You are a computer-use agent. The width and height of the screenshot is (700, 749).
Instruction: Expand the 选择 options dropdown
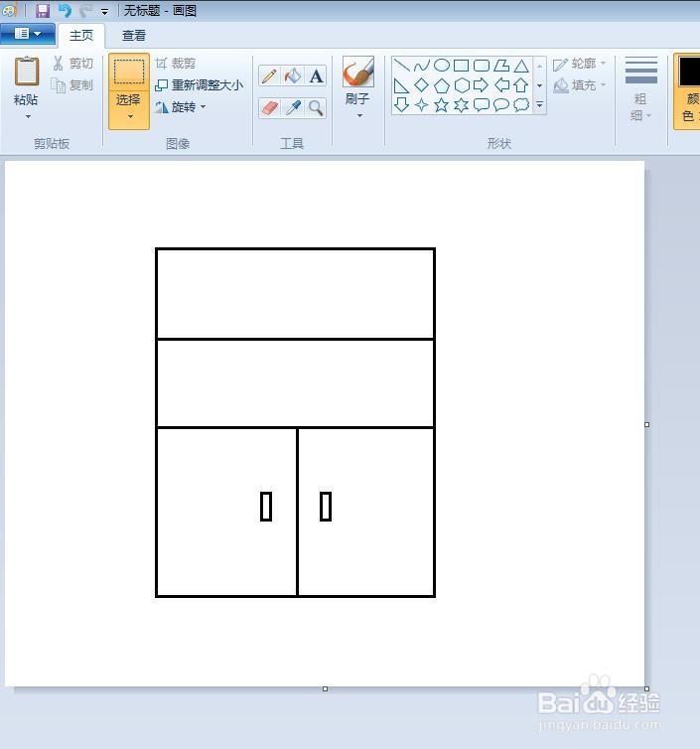(129, 116)
